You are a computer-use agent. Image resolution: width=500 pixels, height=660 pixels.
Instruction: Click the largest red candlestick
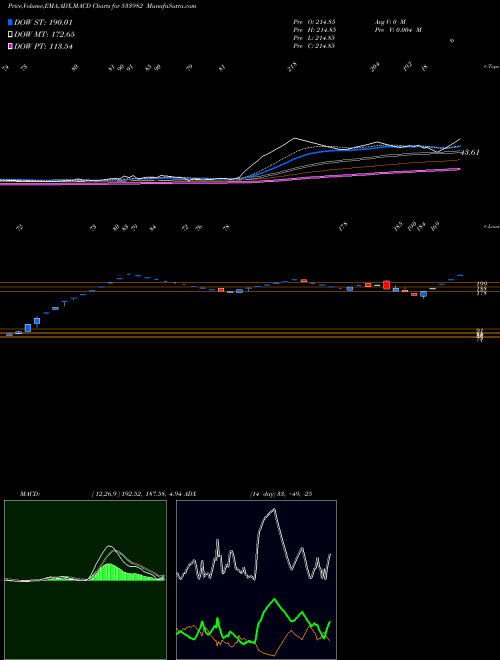pos(386,285)
